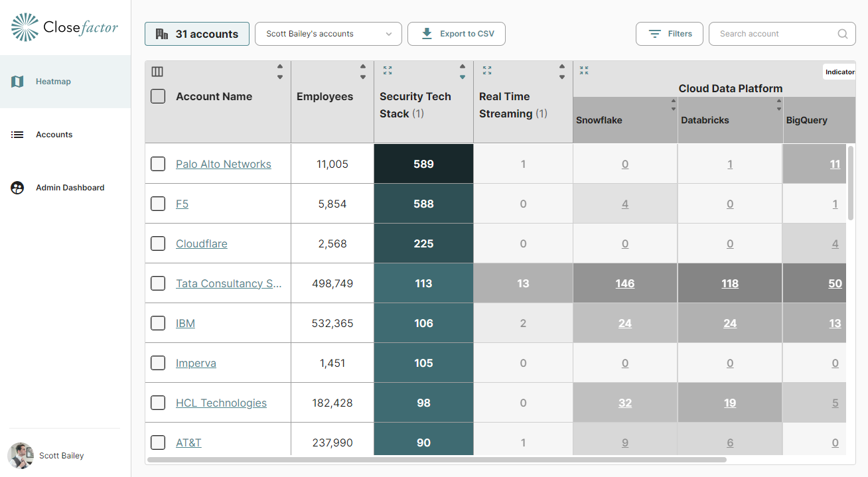Sort by Security Tech Stack arrows
The image size is (868, 477).
463,72
